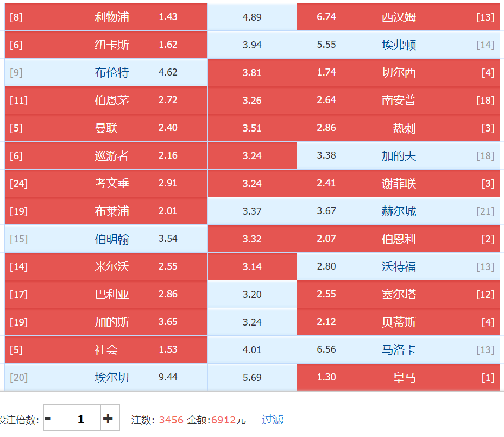Viewport: 504px width, 437px height.
Task: Increase the bet multiplier with the plus button
Action: [110, 417]
